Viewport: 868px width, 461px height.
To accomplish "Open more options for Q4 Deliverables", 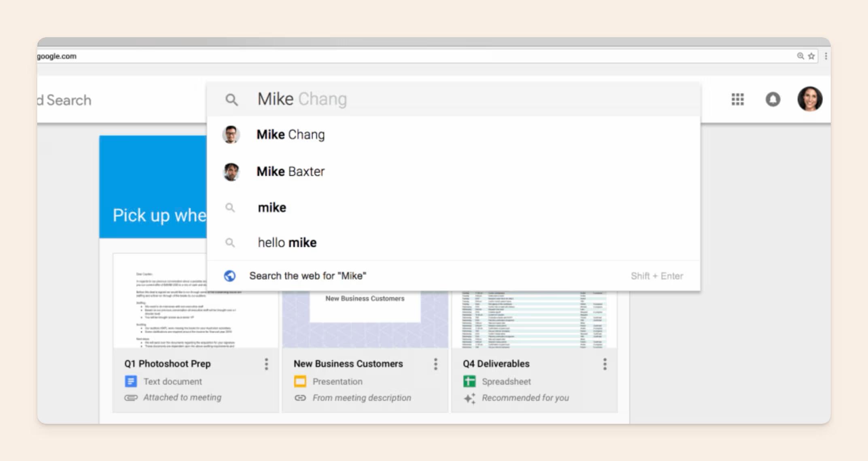I will [605, 364].
